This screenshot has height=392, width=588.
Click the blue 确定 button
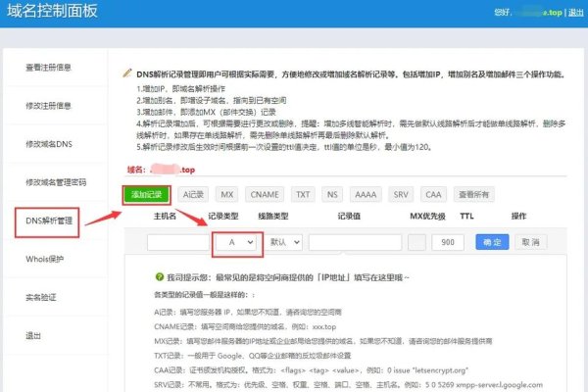[x=492, y=242]
